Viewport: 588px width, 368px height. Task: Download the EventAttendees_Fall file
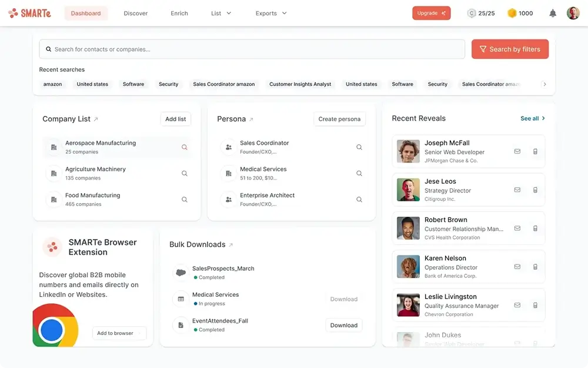click(344, 325)
